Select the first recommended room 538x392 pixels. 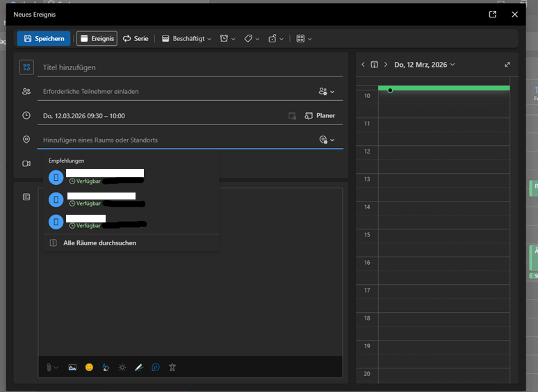coord(131,177)
